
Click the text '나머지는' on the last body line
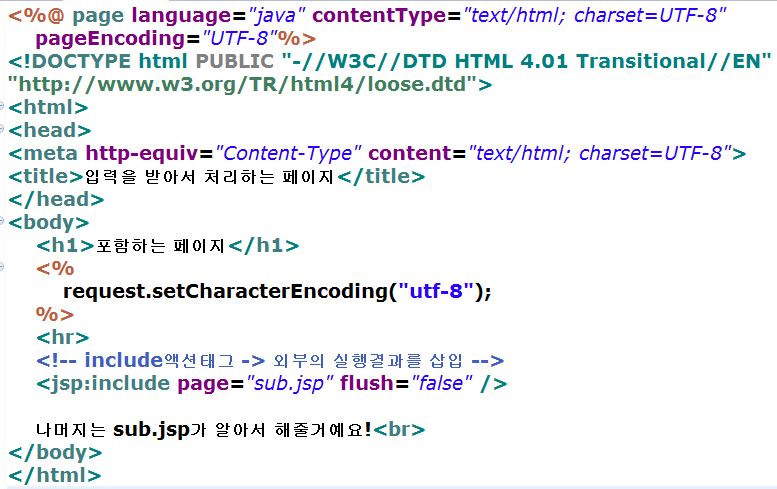[71, 430]
